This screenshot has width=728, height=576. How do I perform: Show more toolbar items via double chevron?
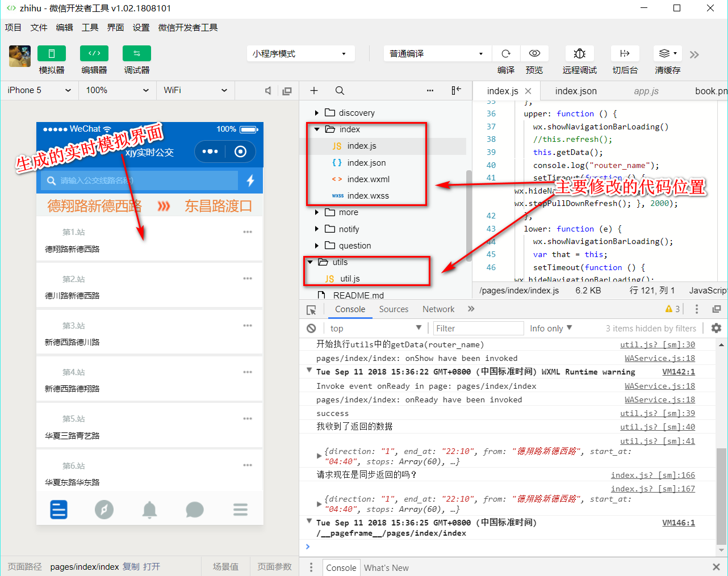[694, 54]
